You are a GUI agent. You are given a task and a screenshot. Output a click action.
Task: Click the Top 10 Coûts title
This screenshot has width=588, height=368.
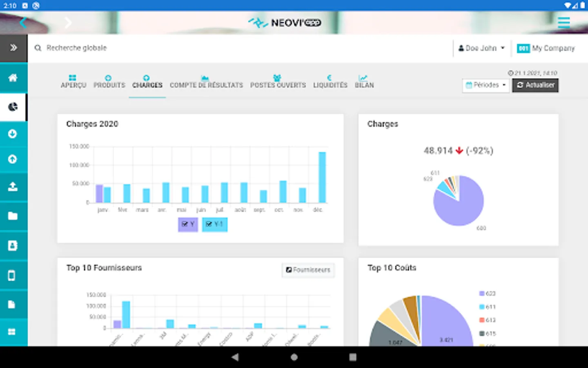point(392,268)
